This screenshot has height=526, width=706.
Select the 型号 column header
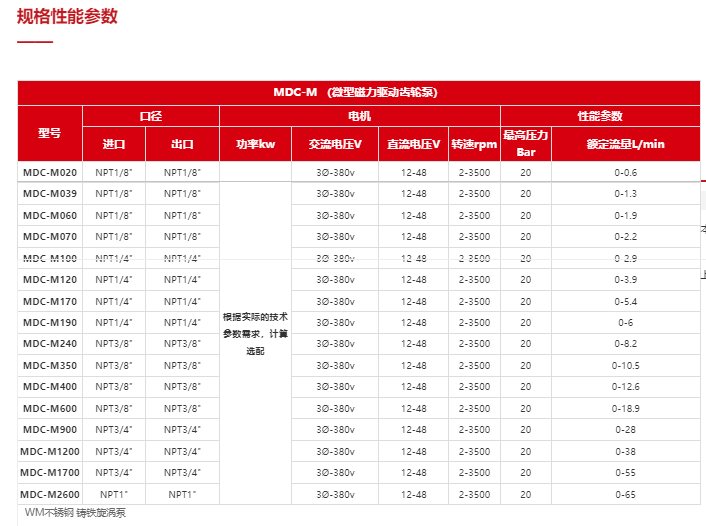click(50, 133)
